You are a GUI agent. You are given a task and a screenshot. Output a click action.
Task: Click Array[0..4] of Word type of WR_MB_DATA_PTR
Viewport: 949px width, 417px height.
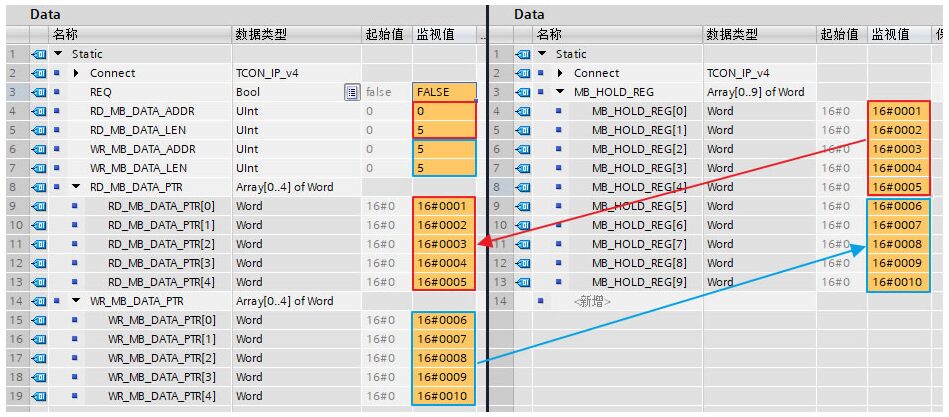[284, 301]
